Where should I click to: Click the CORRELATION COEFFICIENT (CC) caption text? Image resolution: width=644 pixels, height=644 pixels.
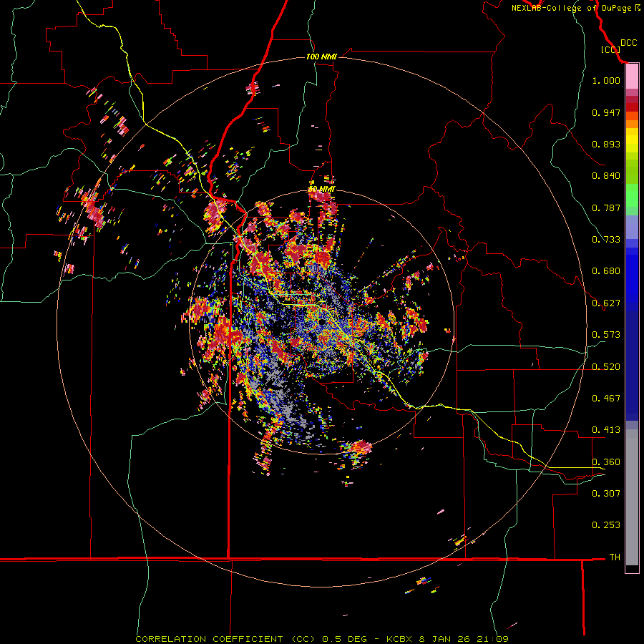(x=226, y=639)
